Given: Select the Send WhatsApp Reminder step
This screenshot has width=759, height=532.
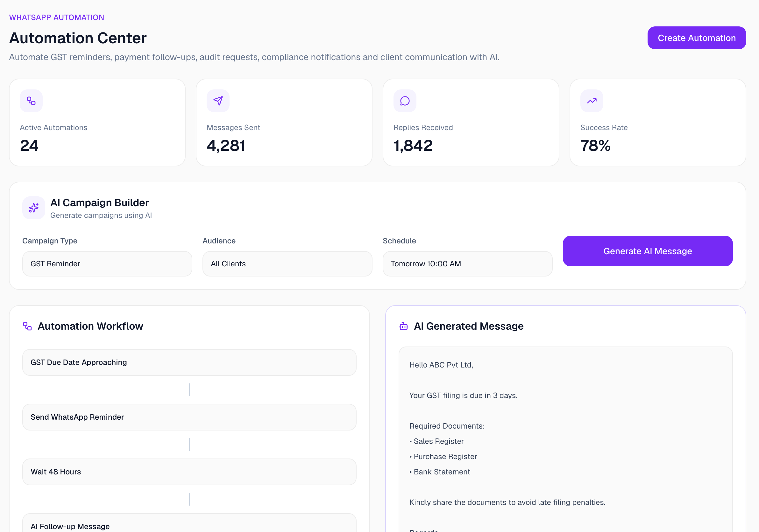Looking at the screenshot, I should point(189,417).
